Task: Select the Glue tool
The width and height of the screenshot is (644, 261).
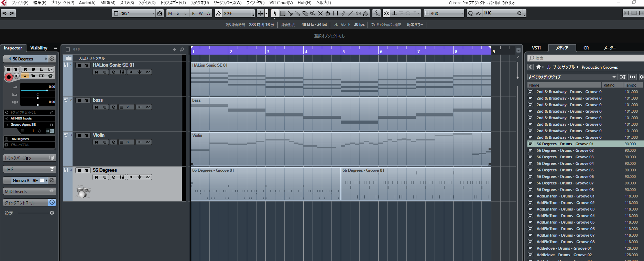Action: point(298,13)
